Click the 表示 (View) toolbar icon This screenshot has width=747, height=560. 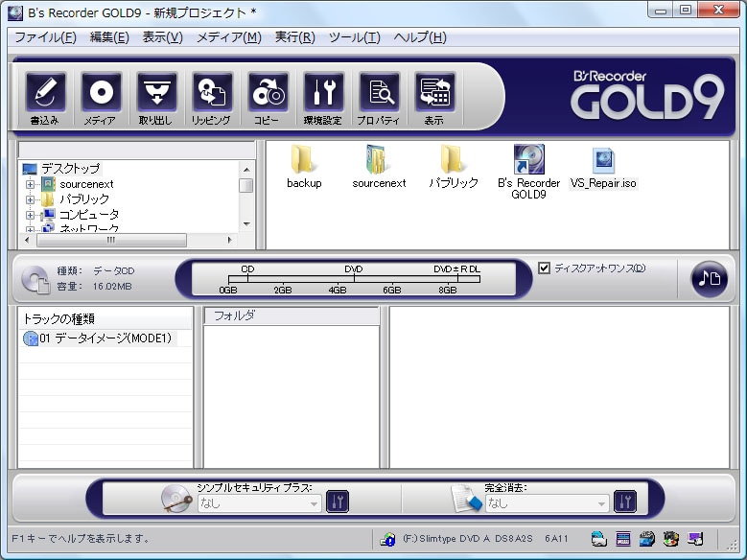434,94
